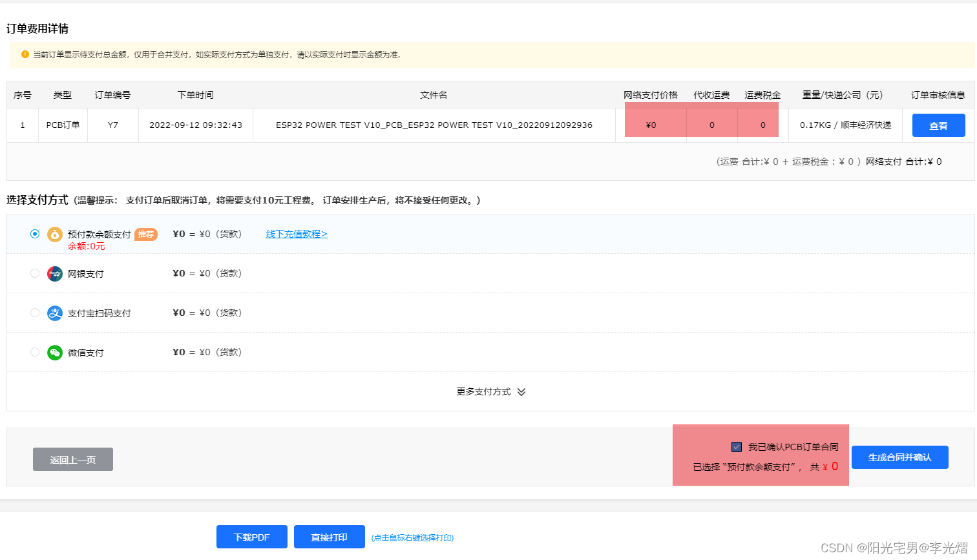Click the 代收运费 column header

point(711,95)
